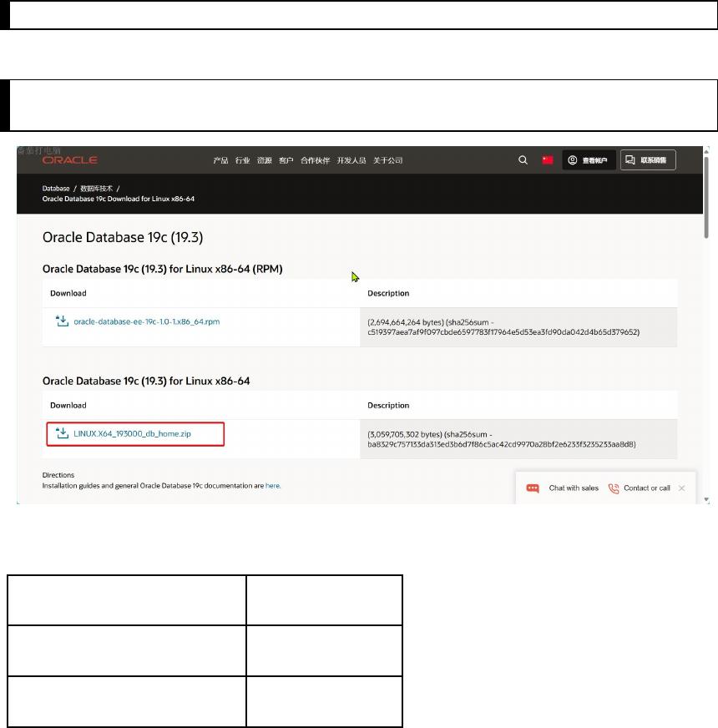This screenshot has height=728, width=718.
Task: Click the China flag country selector
Action: [548, 160]
